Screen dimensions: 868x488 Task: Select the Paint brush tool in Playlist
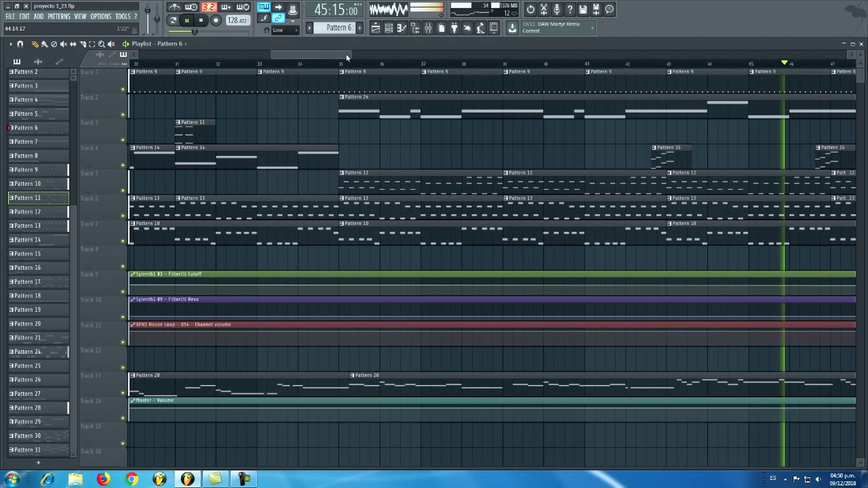coord(45,44)
